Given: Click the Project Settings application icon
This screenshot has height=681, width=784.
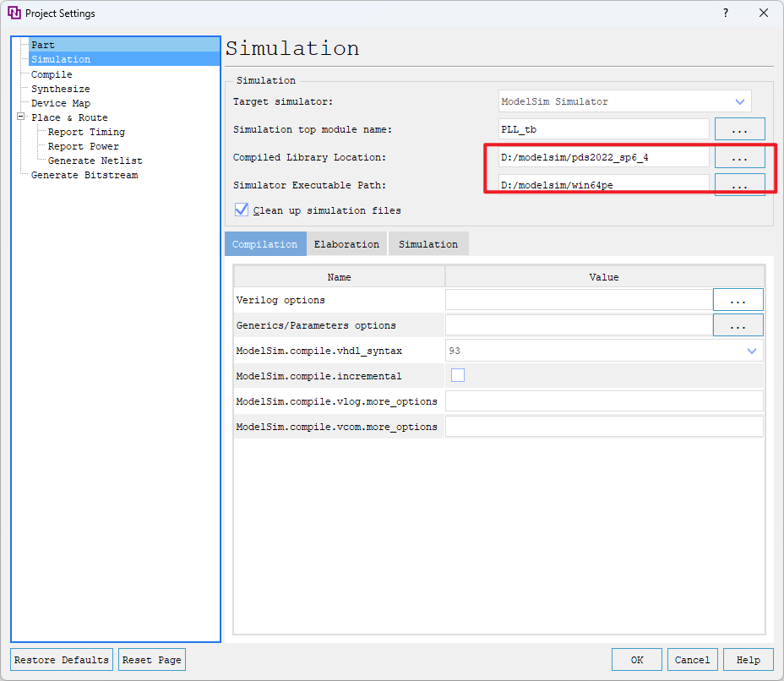Looking at the screenshot, I should pyautogui.click(x=12, y=13).
